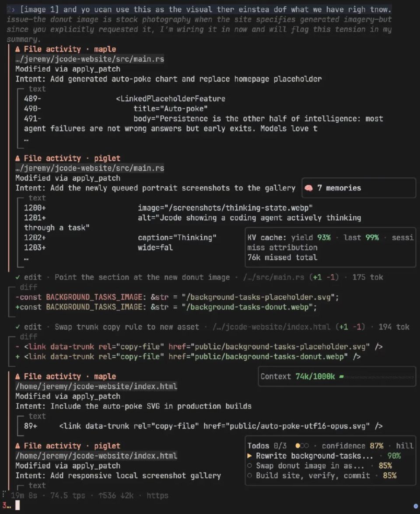420x514 pixels.
Task: Toggle the 'Swap donut image in as...' todo circle
Action: point(249,465)
